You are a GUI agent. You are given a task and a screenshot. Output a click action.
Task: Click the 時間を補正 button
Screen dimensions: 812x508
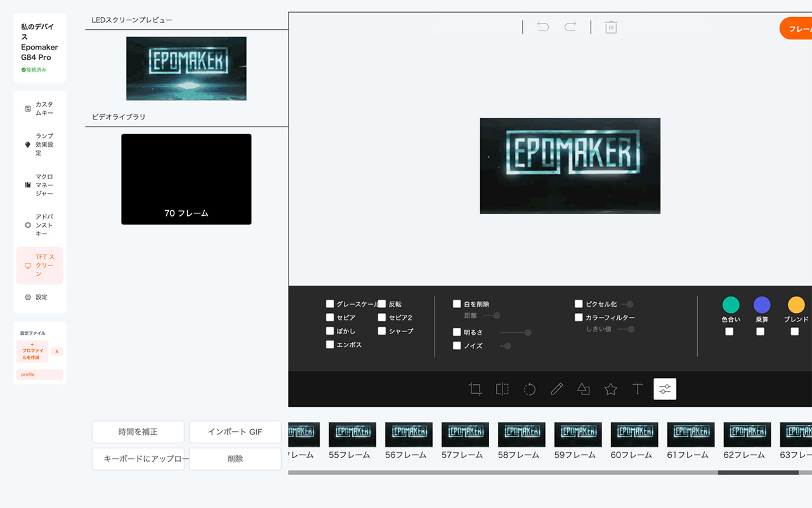coord(138,432)
